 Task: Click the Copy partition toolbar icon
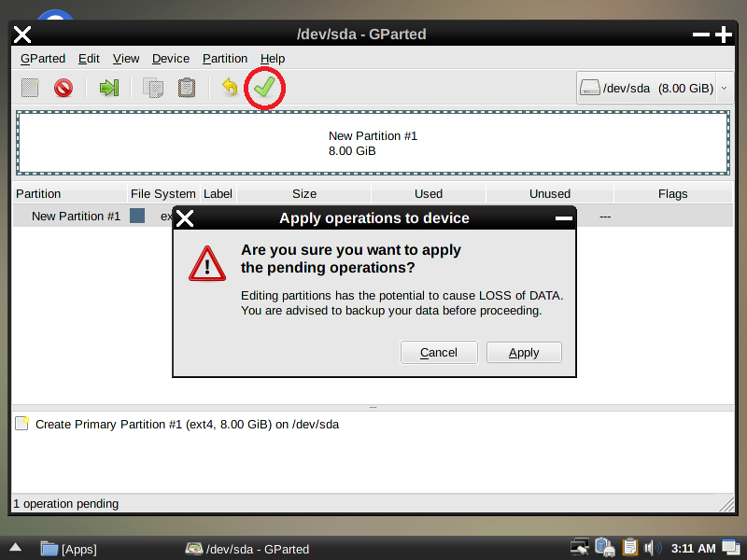click(153, 88)
